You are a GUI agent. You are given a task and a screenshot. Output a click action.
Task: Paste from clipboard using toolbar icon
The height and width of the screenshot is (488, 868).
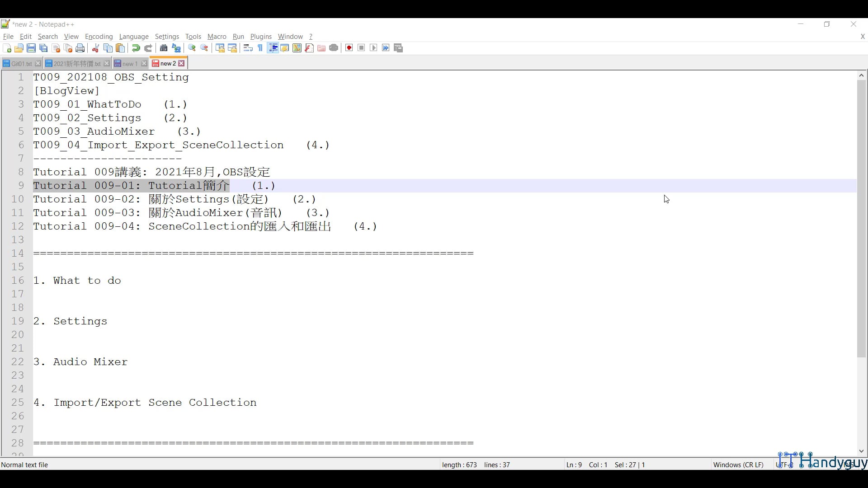[x=120, y=48]
